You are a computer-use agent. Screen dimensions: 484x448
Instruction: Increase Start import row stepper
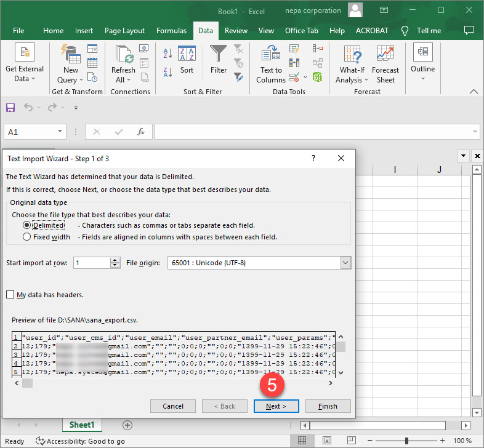coord(115,260)
